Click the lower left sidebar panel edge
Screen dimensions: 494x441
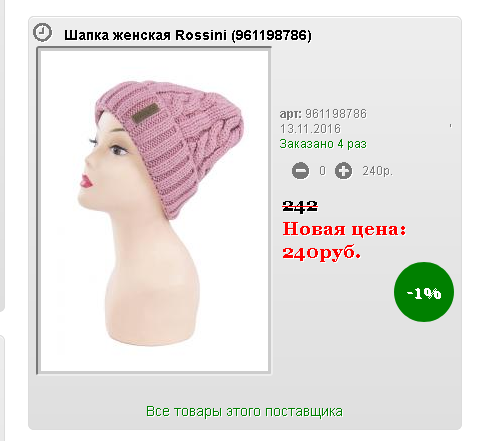tap(2, 388)
